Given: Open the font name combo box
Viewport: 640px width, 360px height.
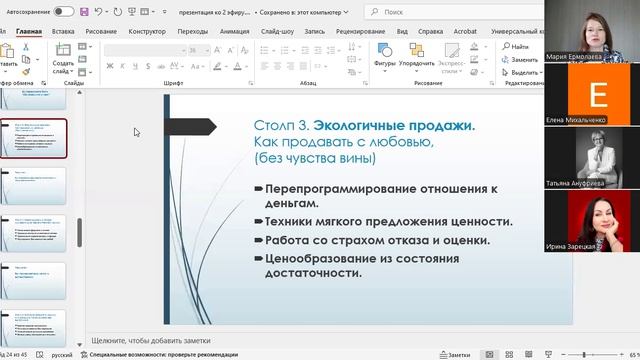Looking at the screenshot, I should click(145, 50).
